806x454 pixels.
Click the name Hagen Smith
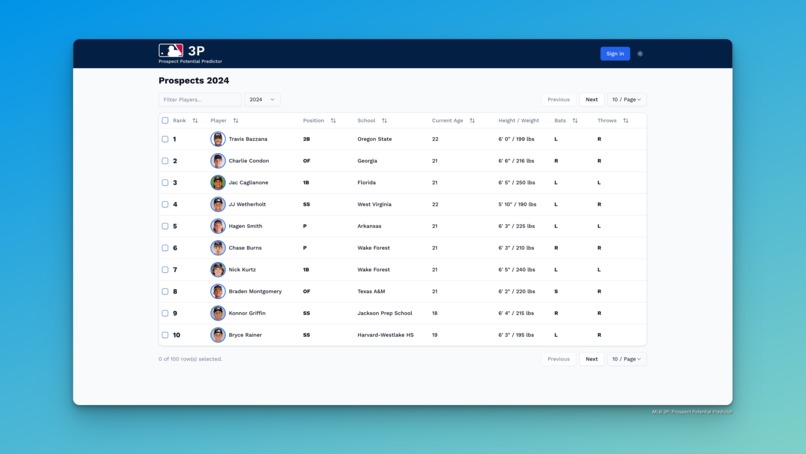coord(245,226)
